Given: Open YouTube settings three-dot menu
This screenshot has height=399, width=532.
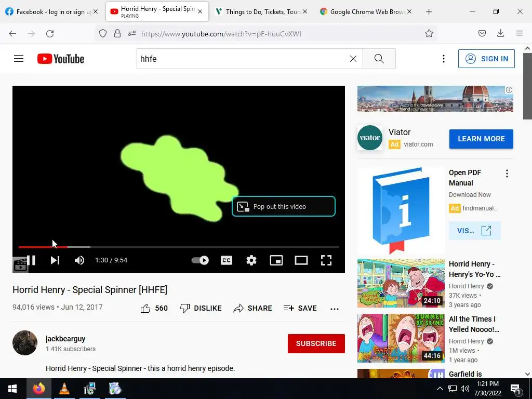Looking at the screenshot, I should [444, 59].
